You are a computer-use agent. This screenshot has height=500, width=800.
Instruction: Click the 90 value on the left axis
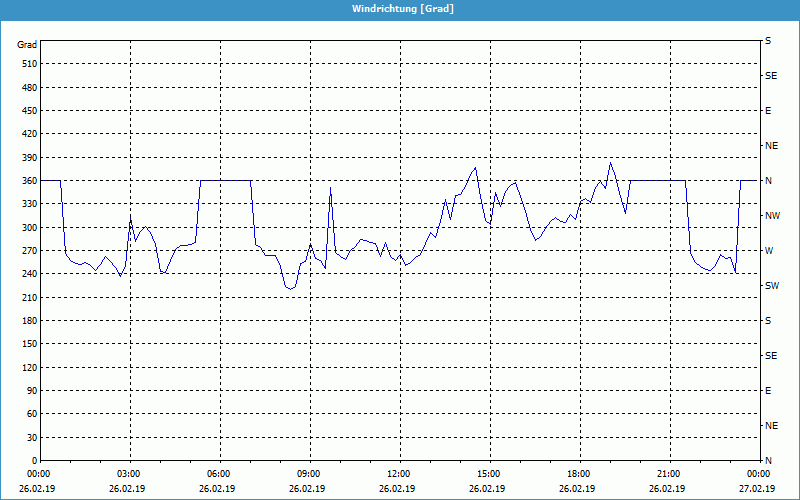[x=30, y=391]
